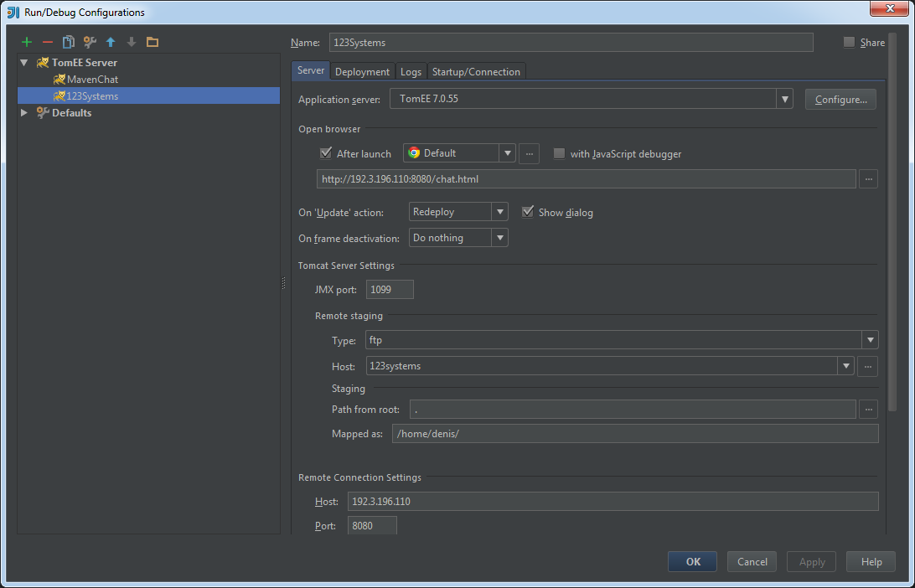Open Help for this dialog

point(871,562)
